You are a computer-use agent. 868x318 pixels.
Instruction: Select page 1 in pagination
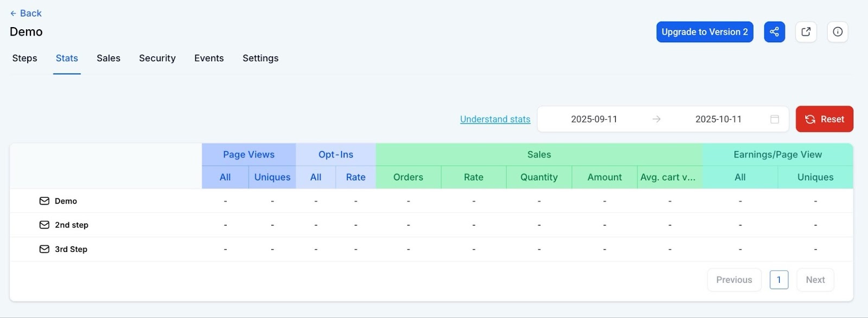click(x=778, y=280)
